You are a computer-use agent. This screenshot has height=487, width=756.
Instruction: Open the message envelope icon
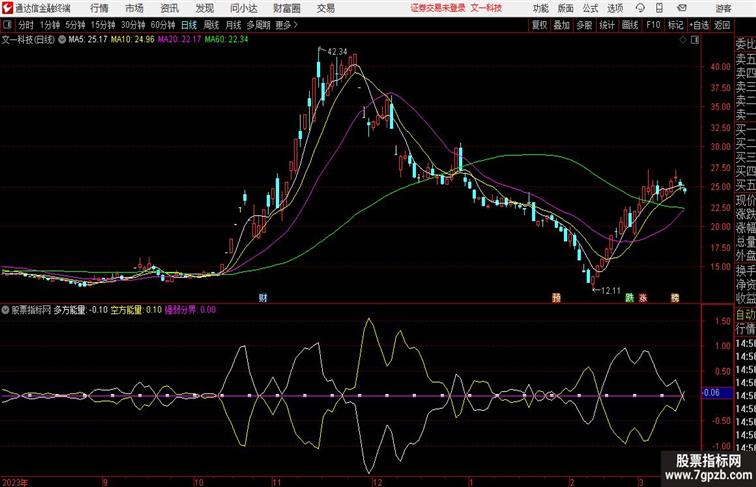click(682, 8)
